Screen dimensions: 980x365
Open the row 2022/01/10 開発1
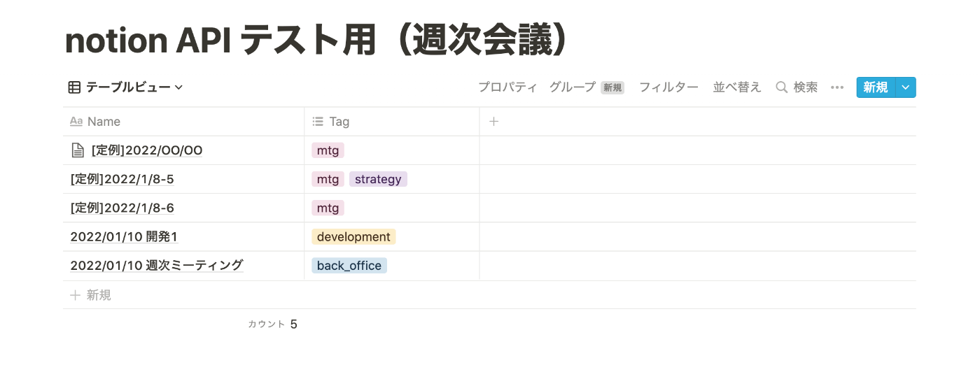click(x=125, y=237)
